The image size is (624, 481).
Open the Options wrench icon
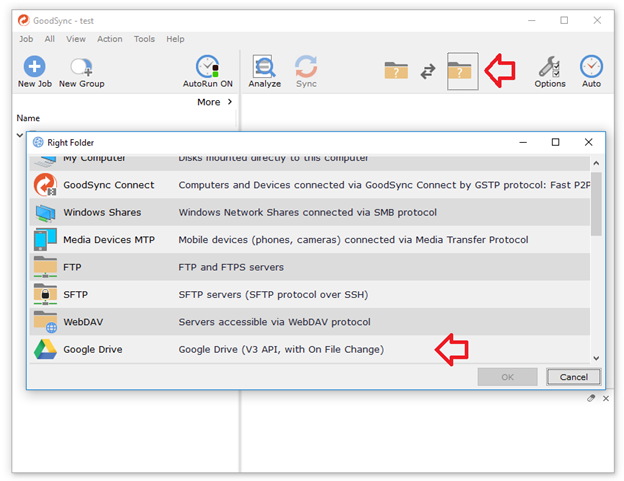(x=549, y=68)
